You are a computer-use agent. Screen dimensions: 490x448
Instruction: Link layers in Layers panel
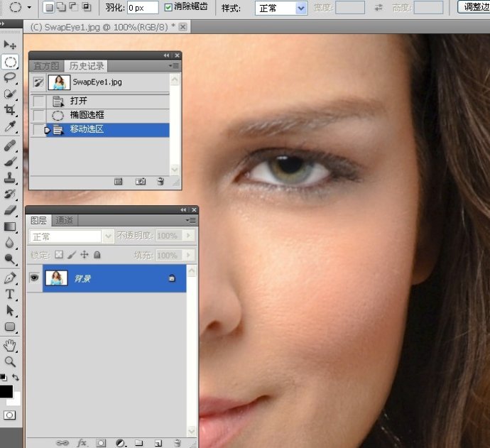[x=62, y=443]
